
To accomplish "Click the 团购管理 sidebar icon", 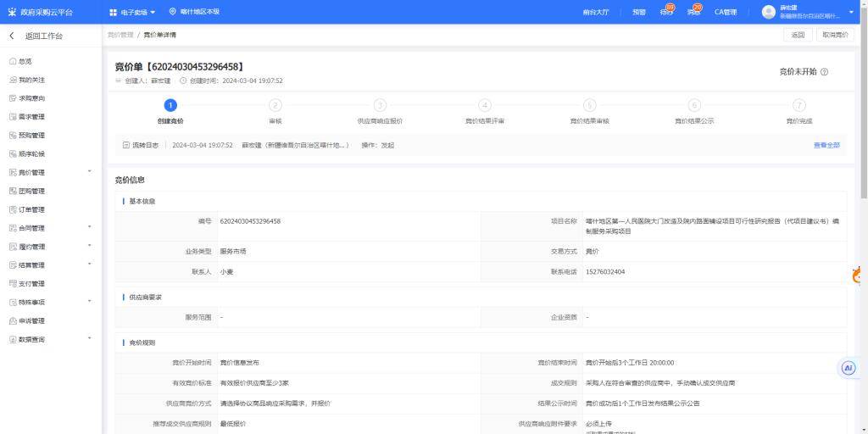I will [x=13, y=191].
